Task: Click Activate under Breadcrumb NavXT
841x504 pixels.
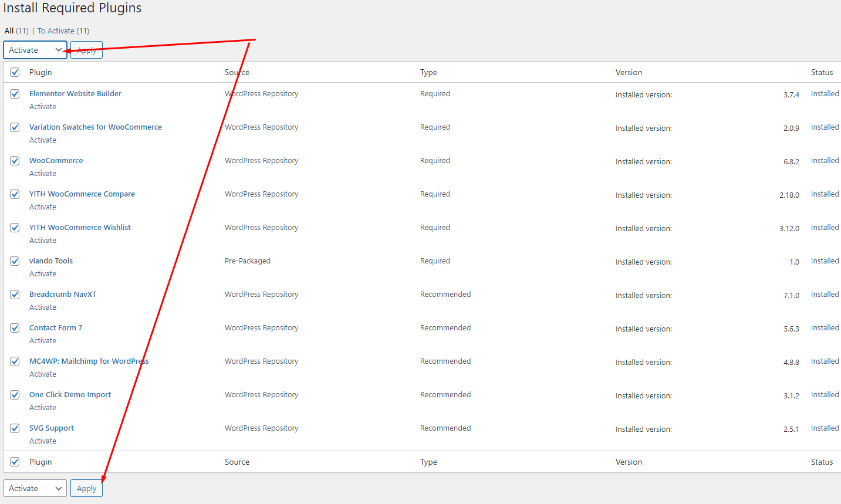Action: click(43, 307)
